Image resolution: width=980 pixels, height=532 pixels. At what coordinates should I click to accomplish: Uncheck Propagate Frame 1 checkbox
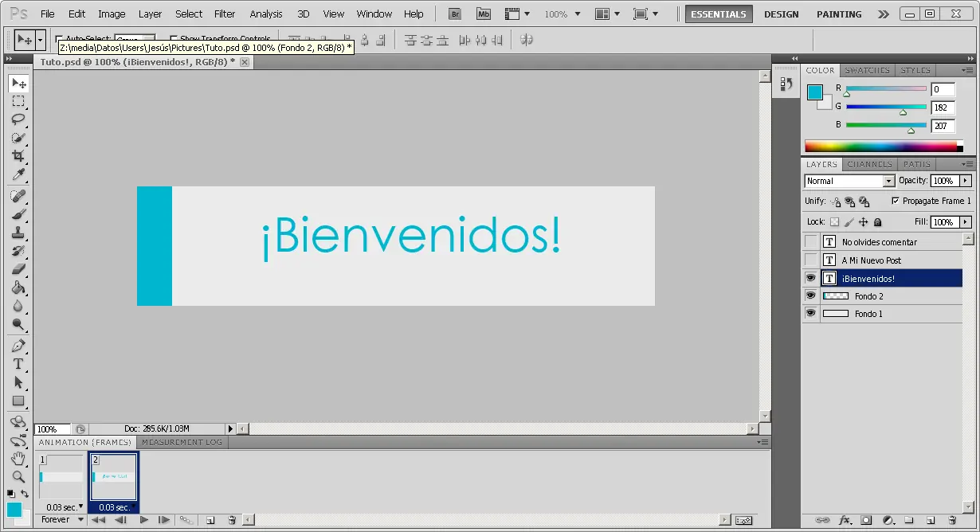(x=895, y=201)
